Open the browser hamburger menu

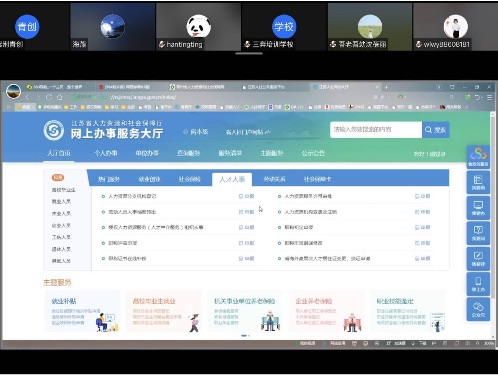(489, 97)
